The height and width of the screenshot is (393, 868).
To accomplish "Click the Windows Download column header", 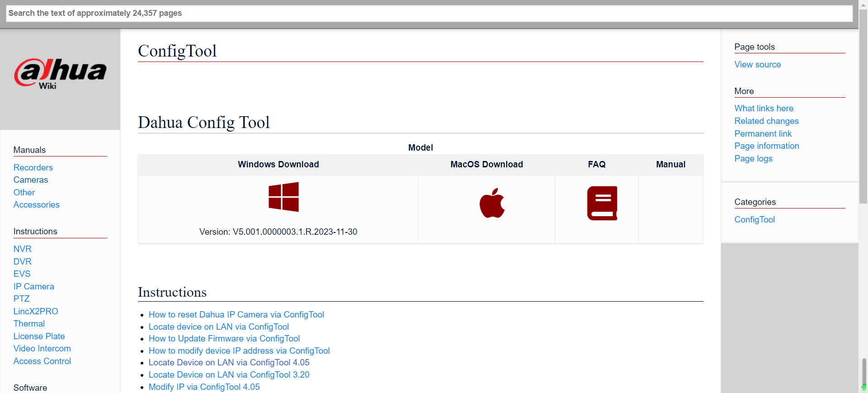I will click(x=278, y=164).
